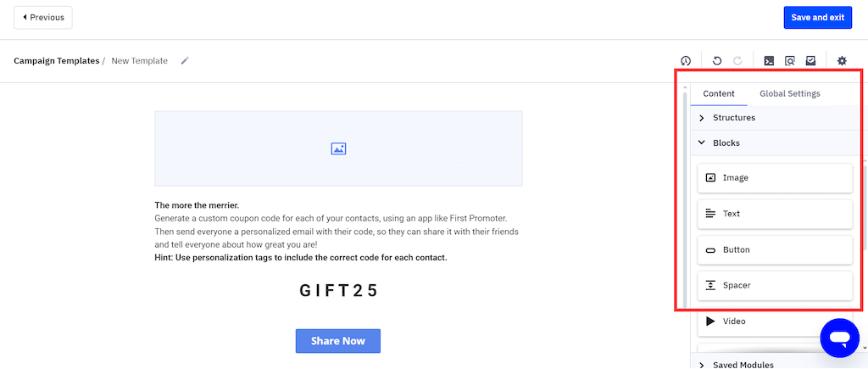This screenshot has height=369, width=868.
Task: Open the chat support bubble
Action: (x=840, y=339)
